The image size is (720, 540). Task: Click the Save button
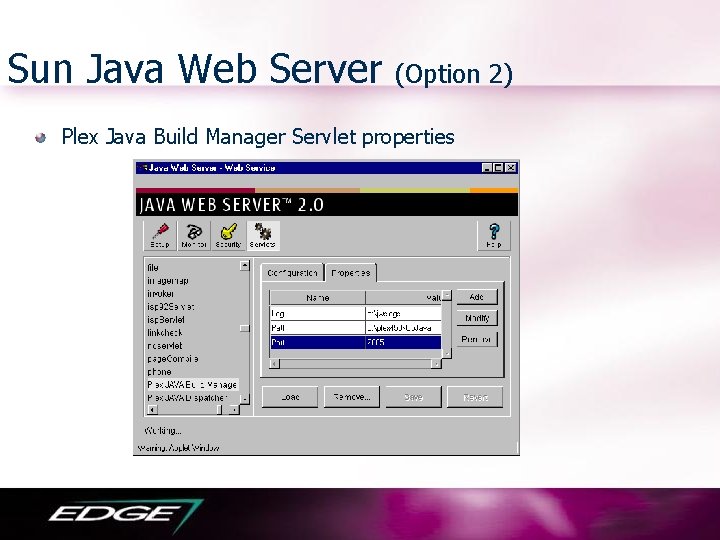tap(413, 397)
